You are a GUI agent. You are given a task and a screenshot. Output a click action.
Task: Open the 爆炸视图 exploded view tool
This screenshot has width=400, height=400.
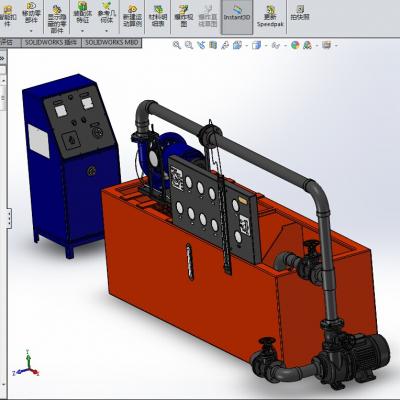184,16
